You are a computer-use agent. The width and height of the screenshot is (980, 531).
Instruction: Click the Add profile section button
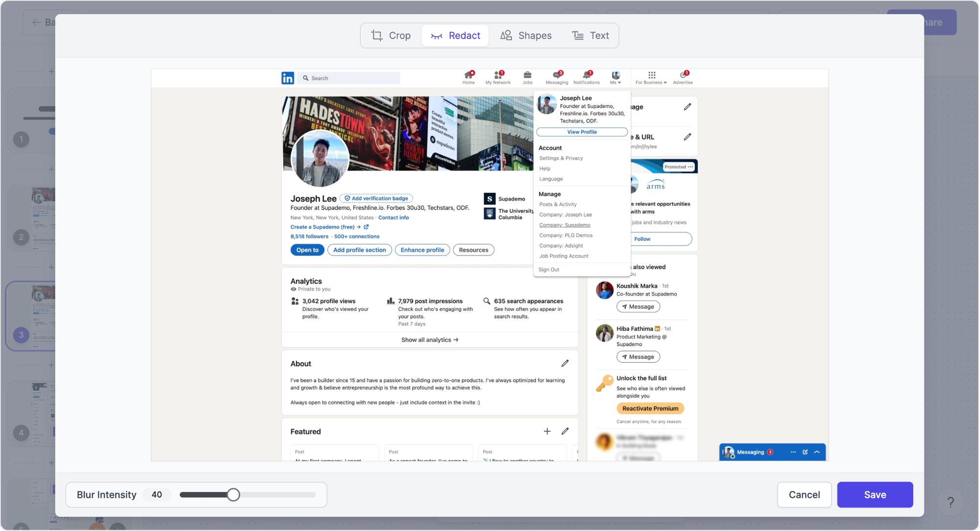(x=359, y=250)
